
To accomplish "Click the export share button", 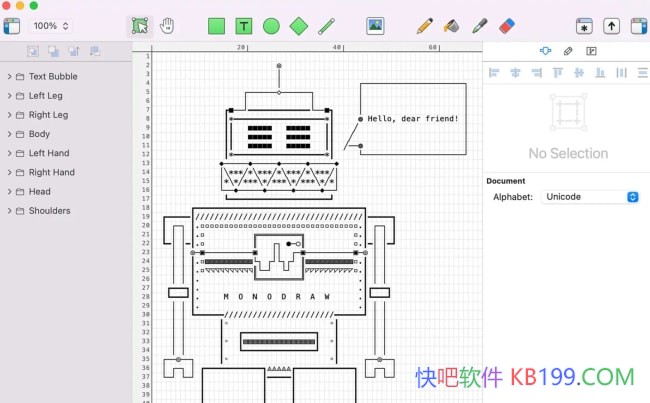I will click(x=612, y=26).
